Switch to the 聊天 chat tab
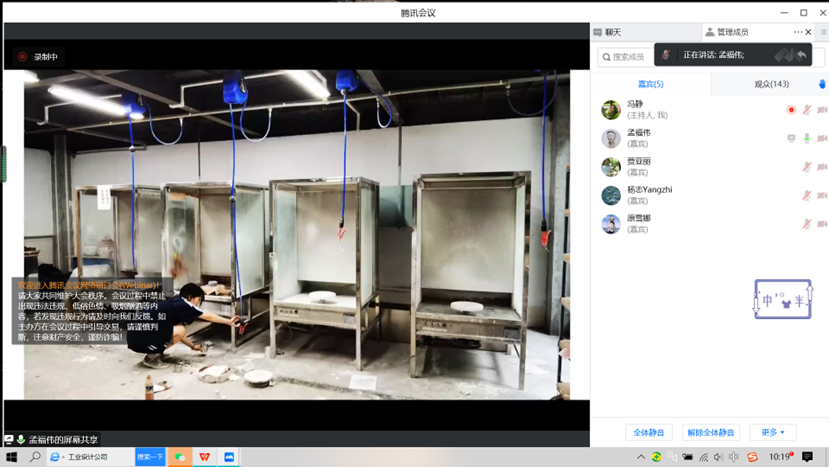The image size is (829, 467). (612, 32)
